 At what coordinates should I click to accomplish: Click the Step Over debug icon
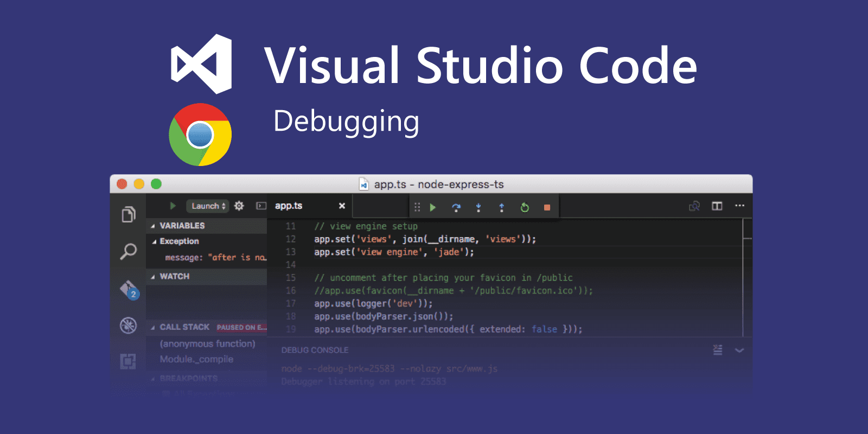pos(456,207)
